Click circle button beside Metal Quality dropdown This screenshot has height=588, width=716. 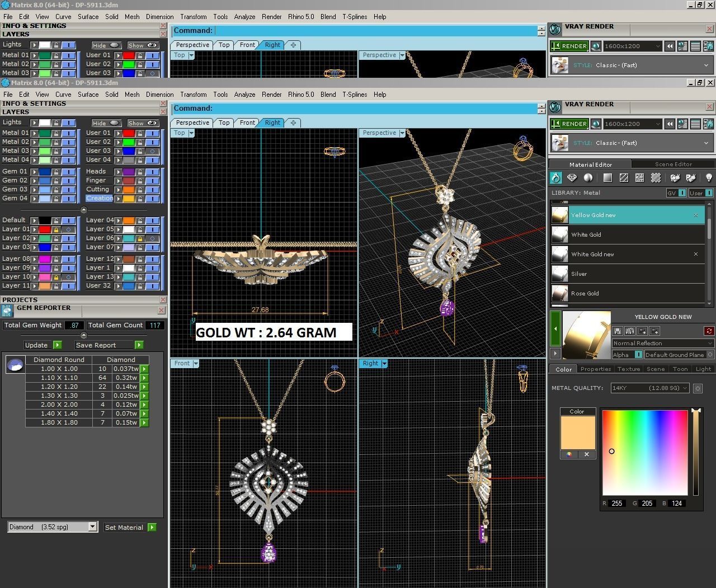pyautogui.click(x=698, y=388)
